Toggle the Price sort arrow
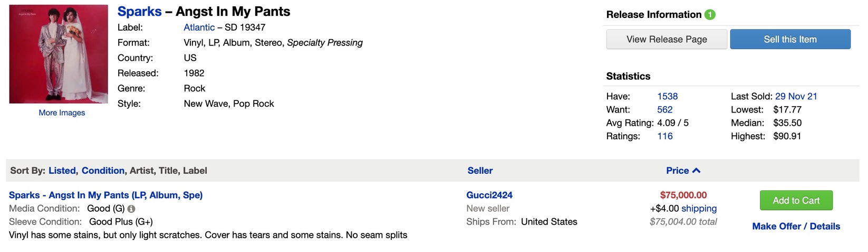Screen dimensions: 868x252 click(696, 171)
